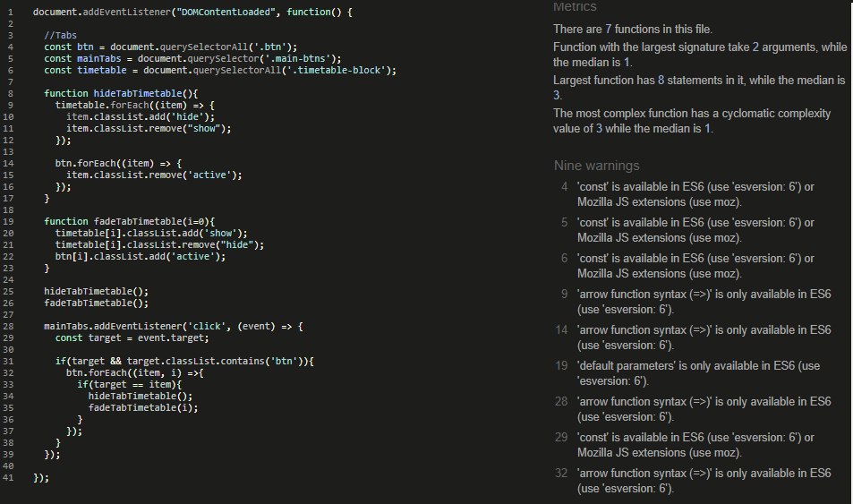This screenshot has width=853, height=504.
Task: Click btn[i].classList.add('active') on line 22
Action: (x=141, y=256)
